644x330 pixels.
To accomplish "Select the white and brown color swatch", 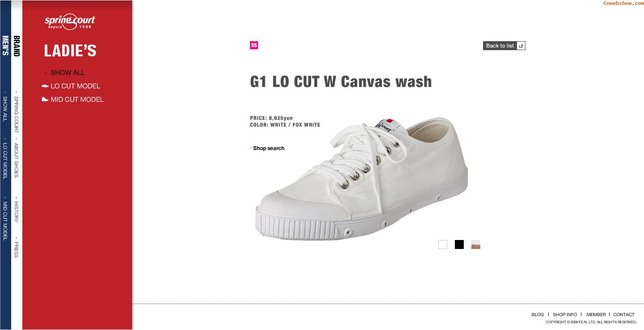I will click(x=476, y=244).
